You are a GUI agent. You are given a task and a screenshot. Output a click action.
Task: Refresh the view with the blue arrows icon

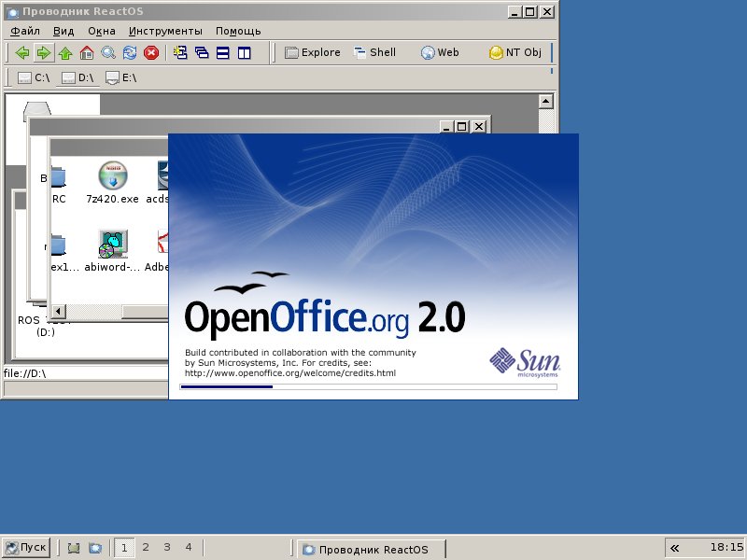pos(130,52)
